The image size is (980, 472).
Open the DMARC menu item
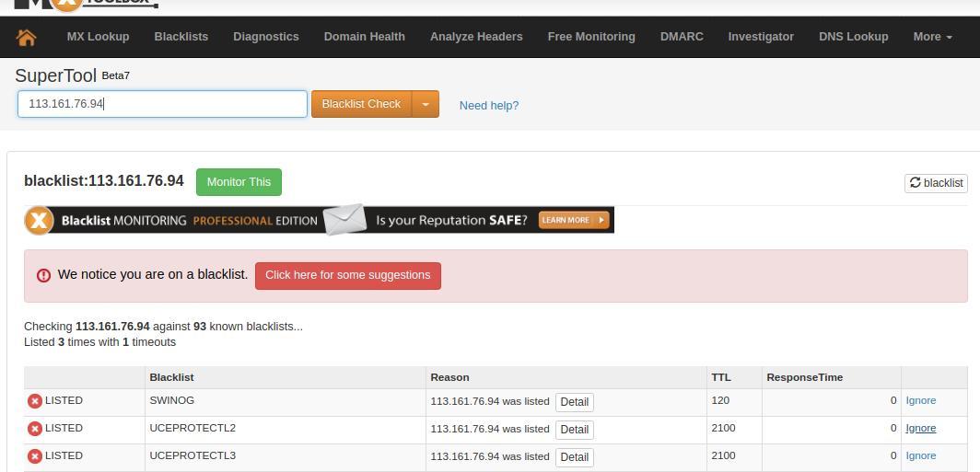[682, 37]
